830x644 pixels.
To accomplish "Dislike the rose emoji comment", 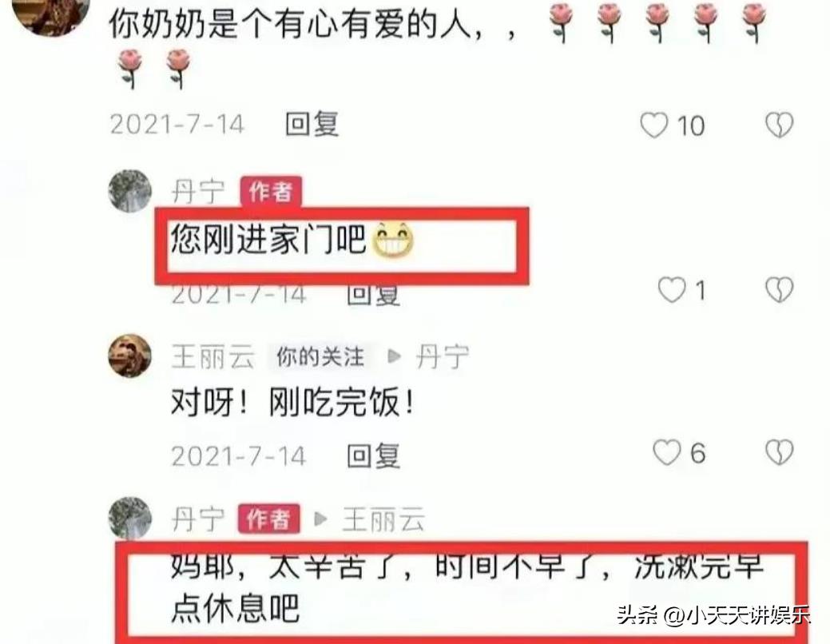I will click(x=779, y=125).
